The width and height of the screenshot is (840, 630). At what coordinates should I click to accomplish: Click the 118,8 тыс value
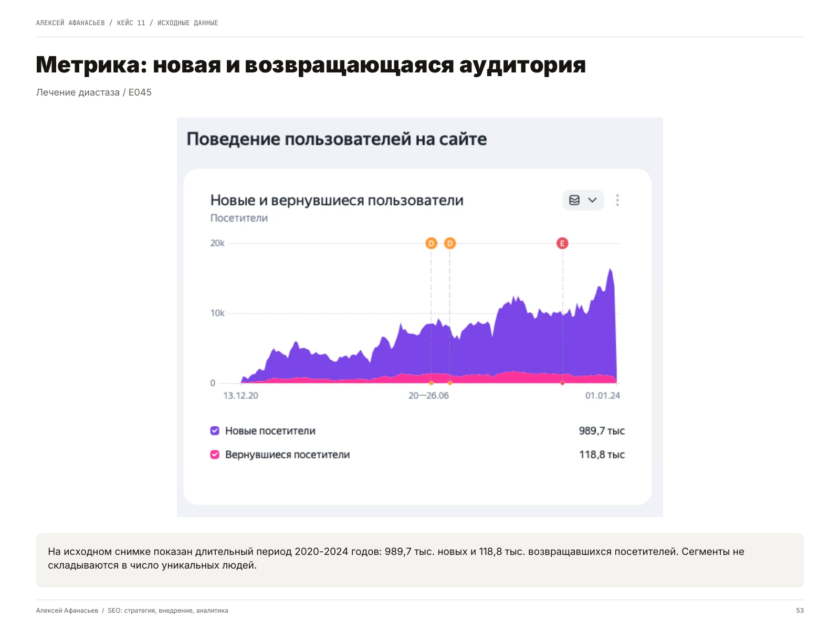point(602,455)
